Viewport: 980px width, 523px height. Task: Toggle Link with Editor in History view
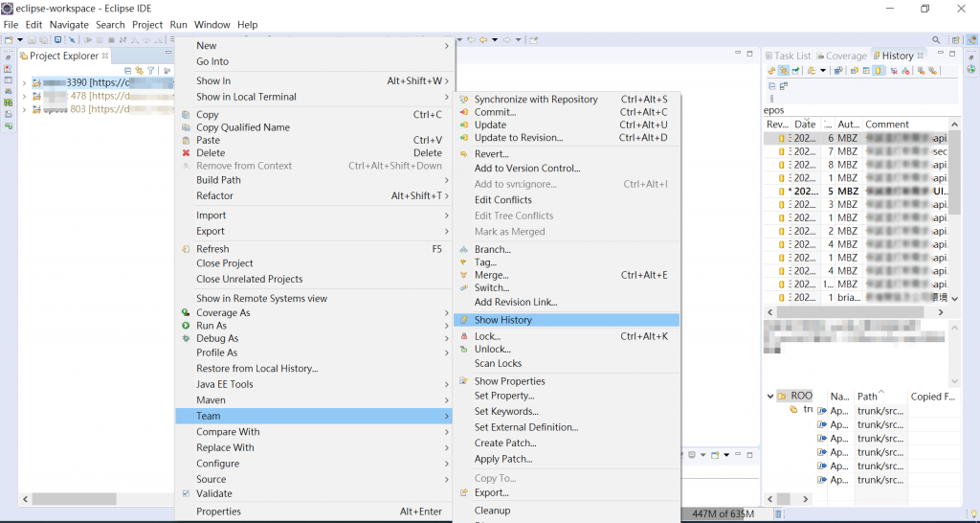click(x=784, y=71)
